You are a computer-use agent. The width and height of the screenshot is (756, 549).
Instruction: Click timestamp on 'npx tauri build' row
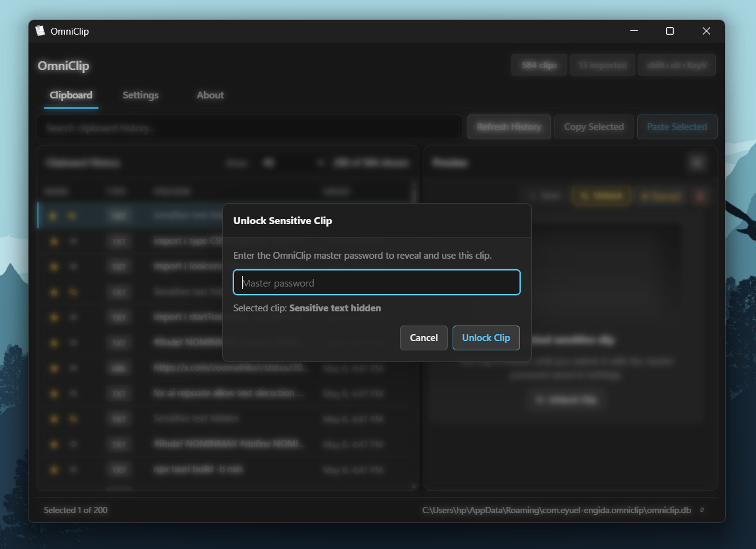click(x=353, y=470)
